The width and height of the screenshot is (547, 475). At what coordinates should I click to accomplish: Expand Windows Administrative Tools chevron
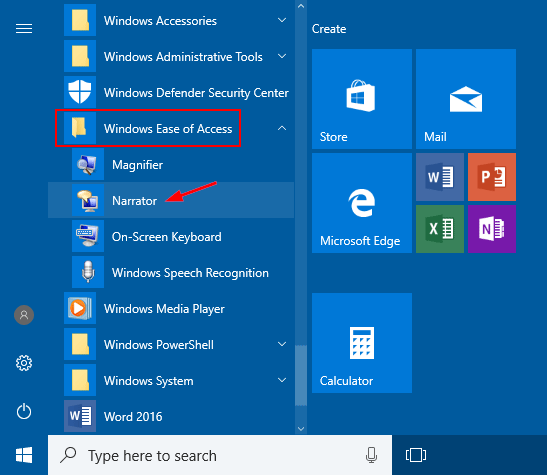[x=282, y=56]
